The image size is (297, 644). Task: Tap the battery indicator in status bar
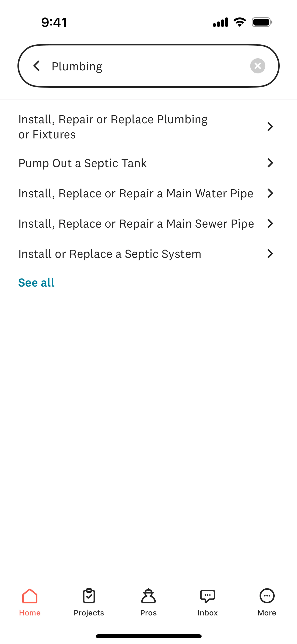[x=262, y=22]
